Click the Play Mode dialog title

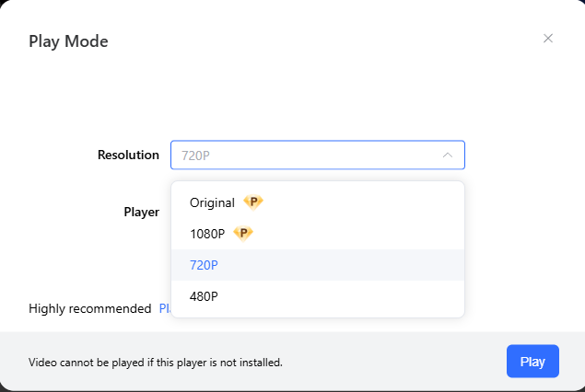pos(68,41)
